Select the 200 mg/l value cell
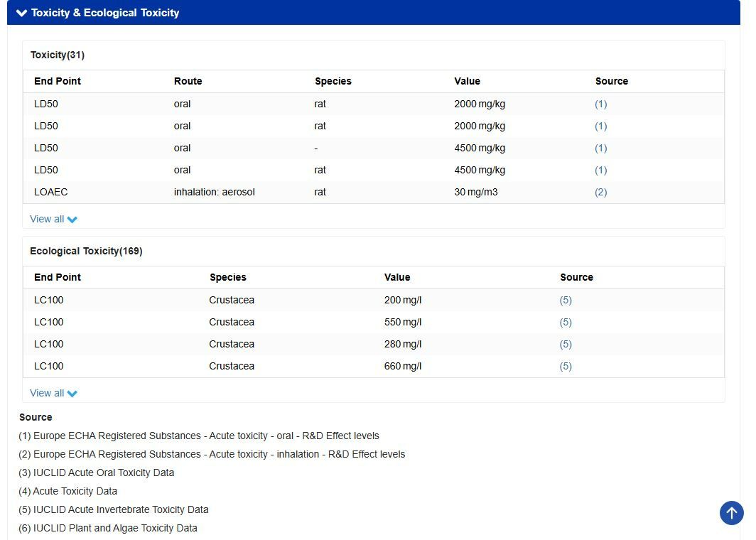 (x=403, y=300)
